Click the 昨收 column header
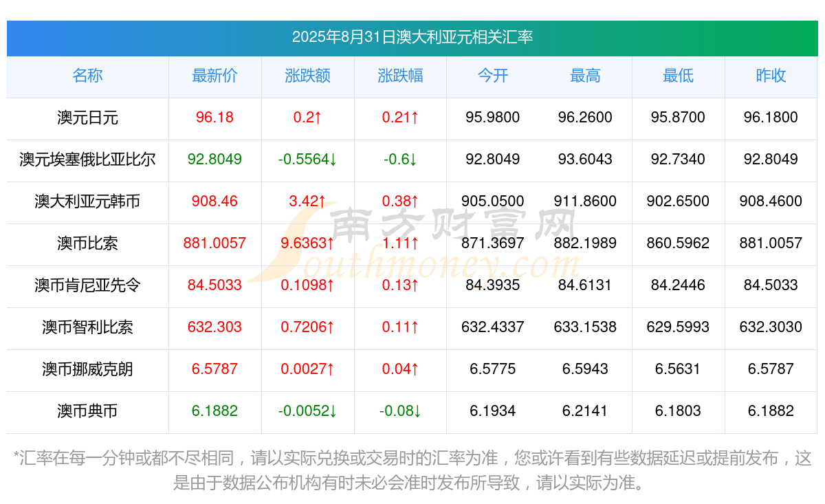Screen dimensions: 825x504 pyautogui.click(x=771, y=76)
